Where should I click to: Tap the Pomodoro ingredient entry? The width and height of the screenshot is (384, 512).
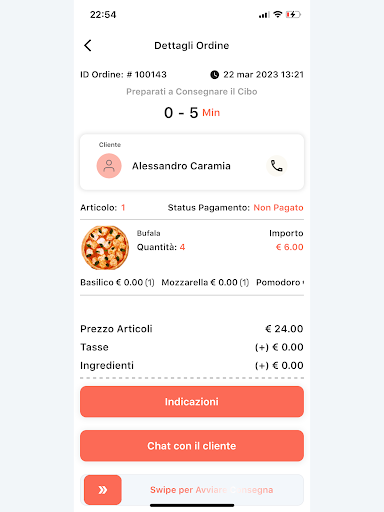coord(280,283)
